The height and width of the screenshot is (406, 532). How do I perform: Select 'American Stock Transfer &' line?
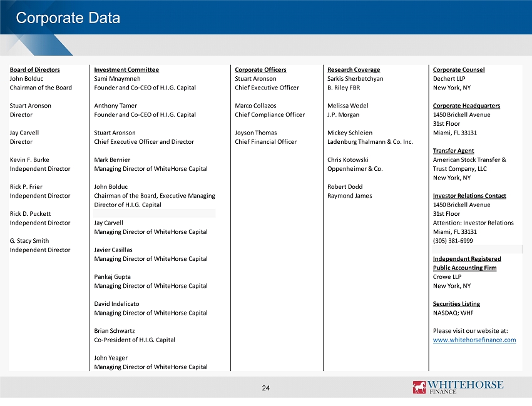tap(469, 160)
